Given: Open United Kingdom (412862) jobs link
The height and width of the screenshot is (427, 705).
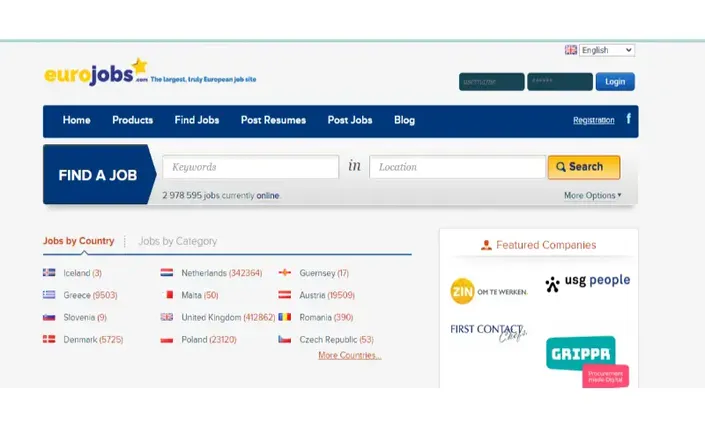Looking at the screenshot, I should [228, 317].
